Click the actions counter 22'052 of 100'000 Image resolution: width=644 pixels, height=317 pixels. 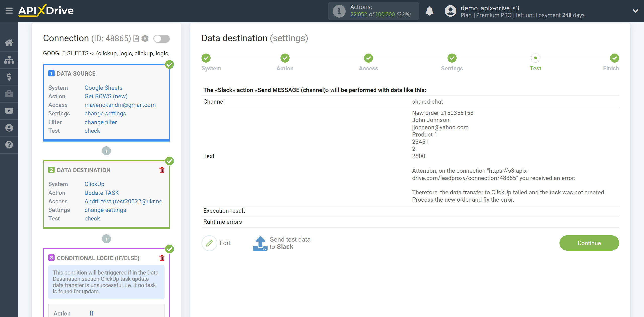click(380, 15)
